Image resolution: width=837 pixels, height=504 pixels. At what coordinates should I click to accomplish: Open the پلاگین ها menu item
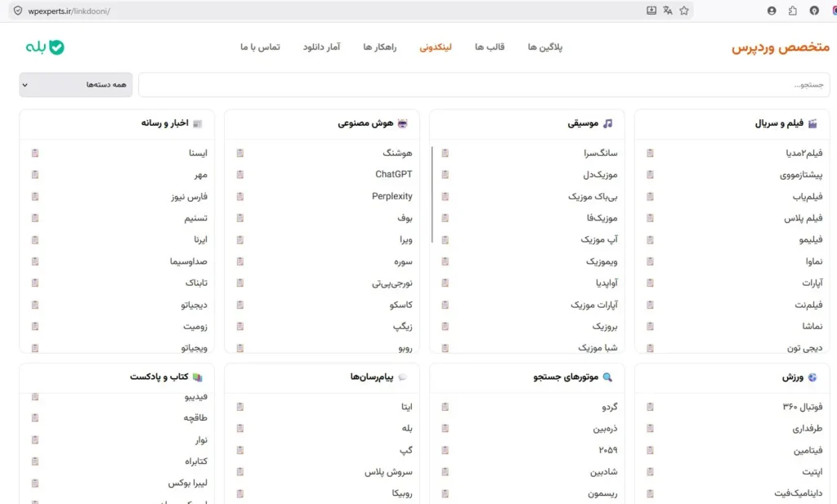pyautogui.click(x=545, y=47)
